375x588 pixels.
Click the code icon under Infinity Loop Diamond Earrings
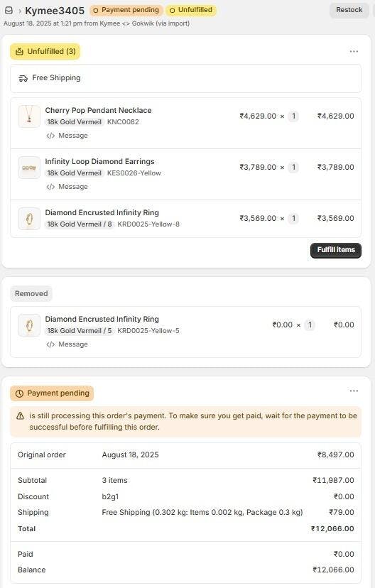click(x=50, y=187)
